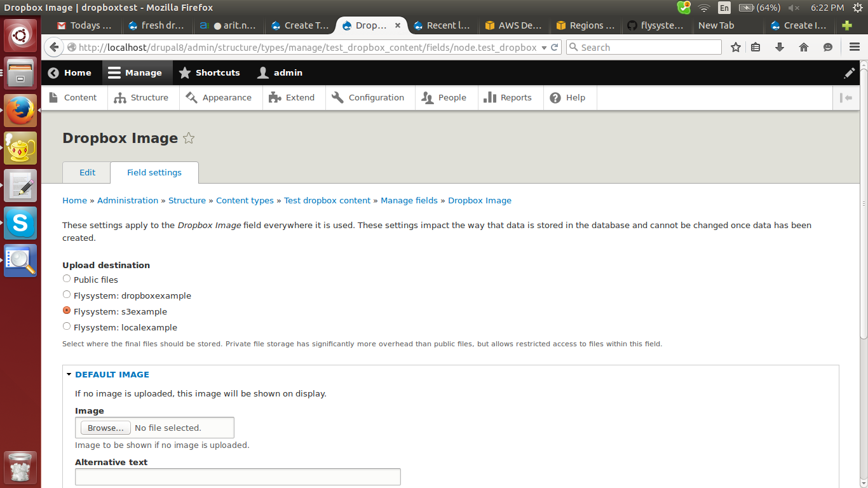Click Browse to pick a default image
This screenshot has height=488, width=868.
[104, 427]
